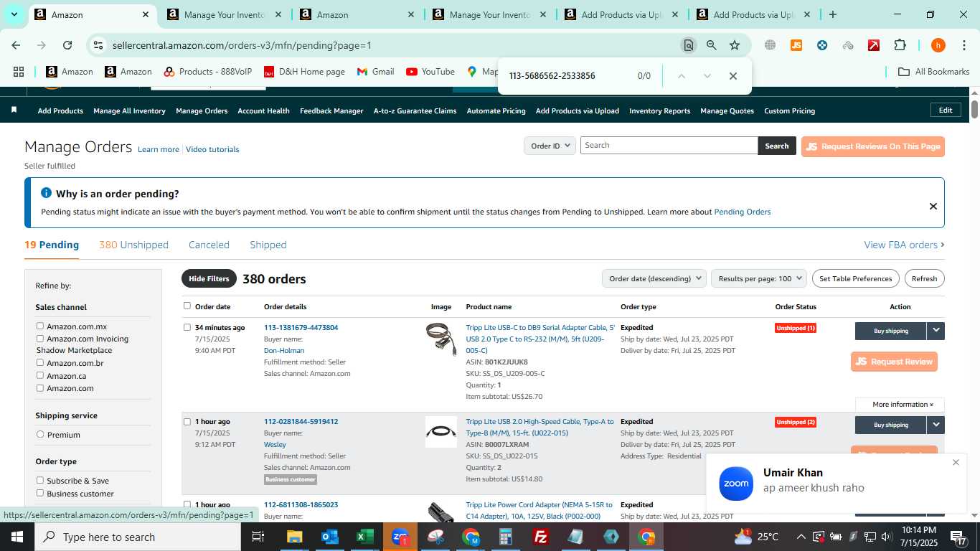Open the Order ID search type dropdown
The width and height of the screenshot is (980, 551).
[550, 146]
